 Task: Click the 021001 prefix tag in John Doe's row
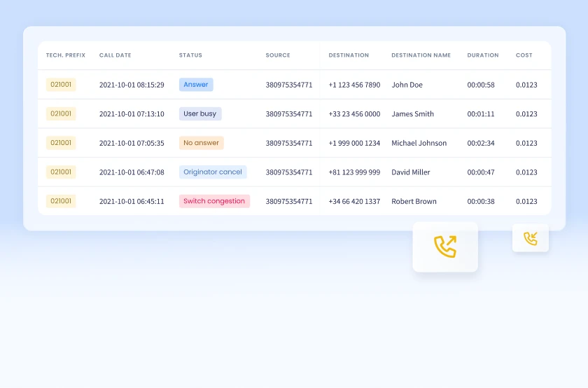pyautogui.click(x=61, y=85)
